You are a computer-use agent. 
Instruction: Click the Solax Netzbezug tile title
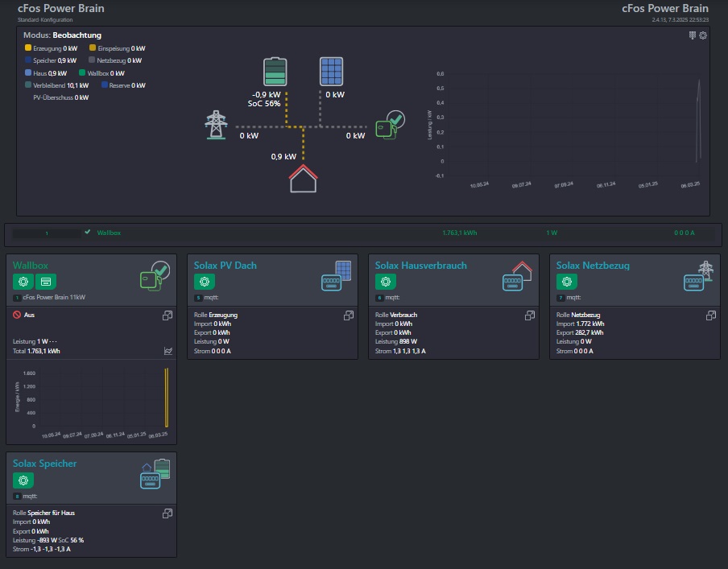tap(593, 266)
